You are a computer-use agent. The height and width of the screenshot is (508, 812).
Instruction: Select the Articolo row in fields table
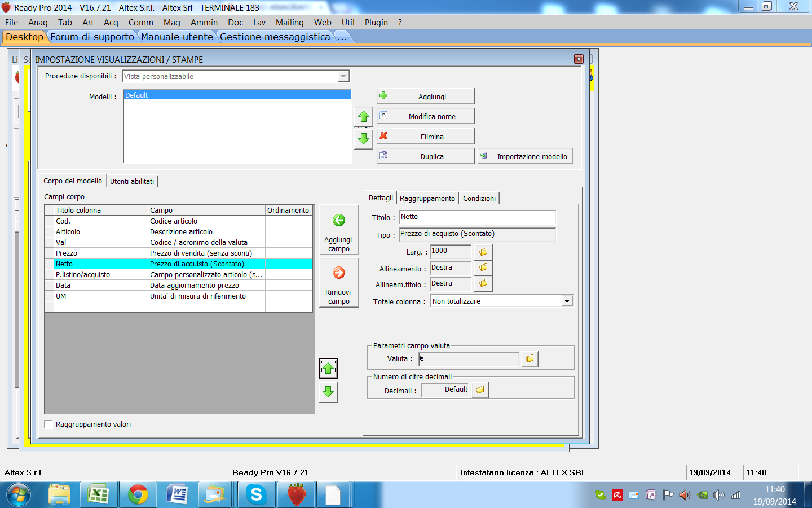coord(178,231)
